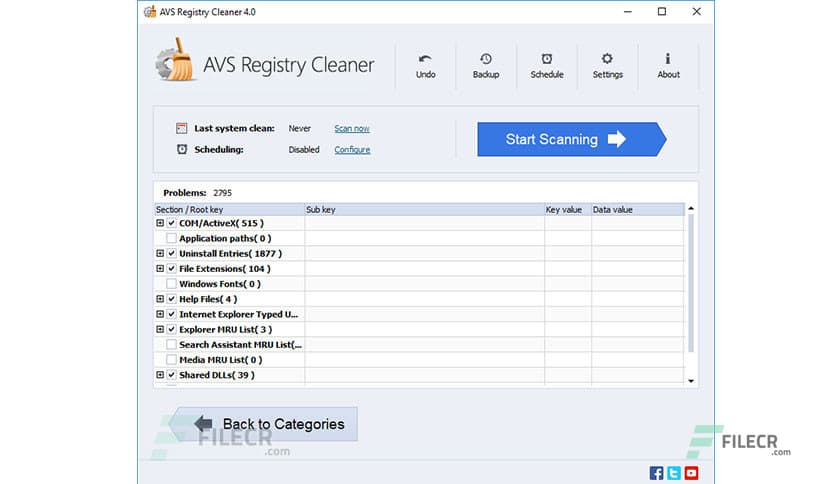This screenshot has height=484, width=836.
Task: Close the AVS Registry Cleaner window
Action: [696, 12]
